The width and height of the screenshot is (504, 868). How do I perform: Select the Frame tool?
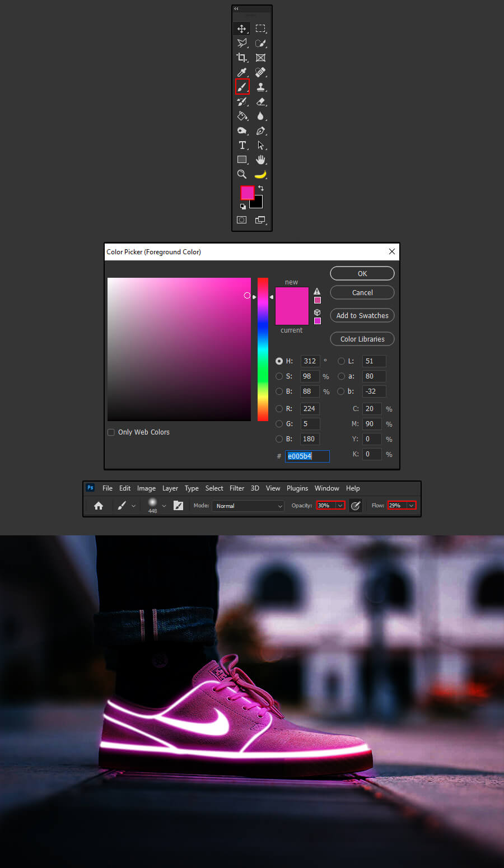[x=260, y=58]
